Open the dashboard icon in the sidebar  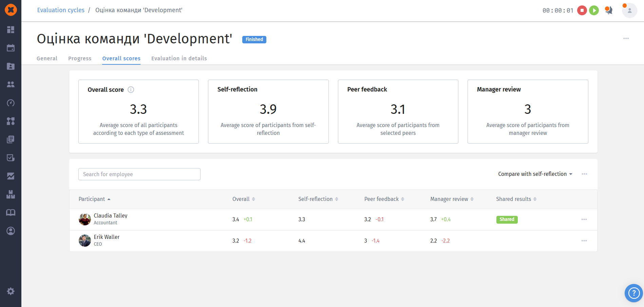click(x=11, y=30)
